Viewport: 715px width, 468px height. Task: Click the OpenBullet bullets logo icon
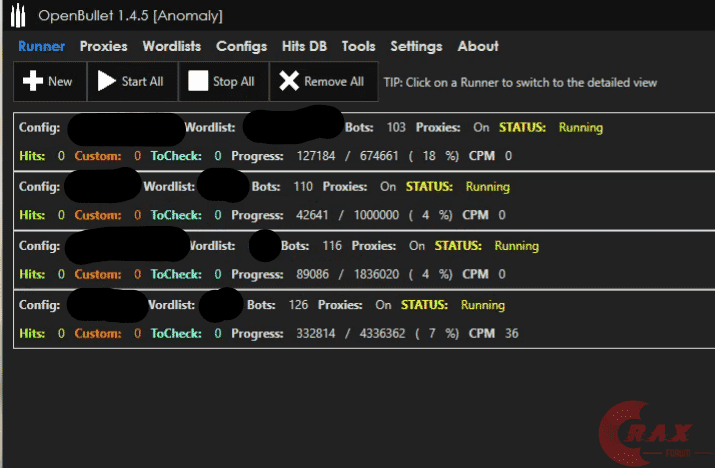pos(18,15)
